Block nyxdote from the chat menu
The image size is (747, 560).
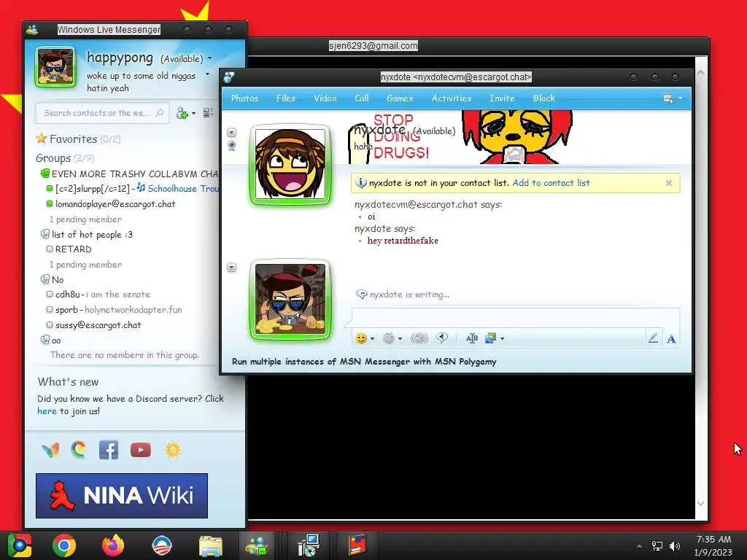[543, 98]
